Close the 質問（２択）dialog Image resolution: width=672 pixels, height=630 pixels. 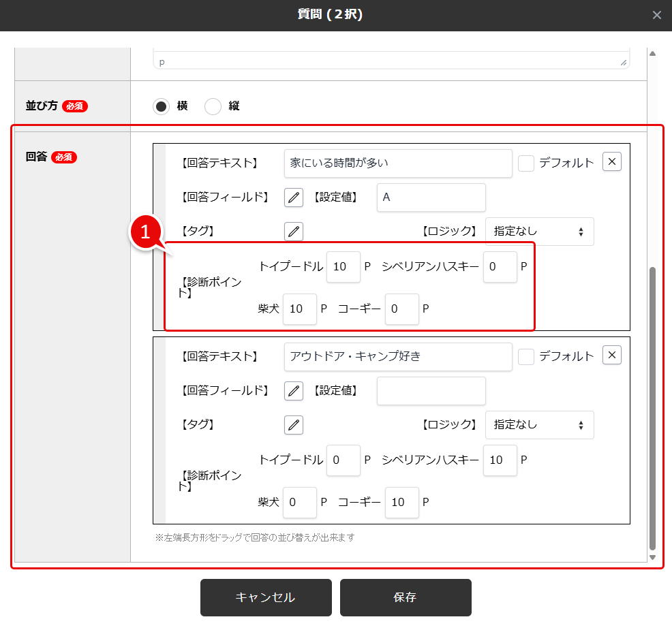coord(656,14)
